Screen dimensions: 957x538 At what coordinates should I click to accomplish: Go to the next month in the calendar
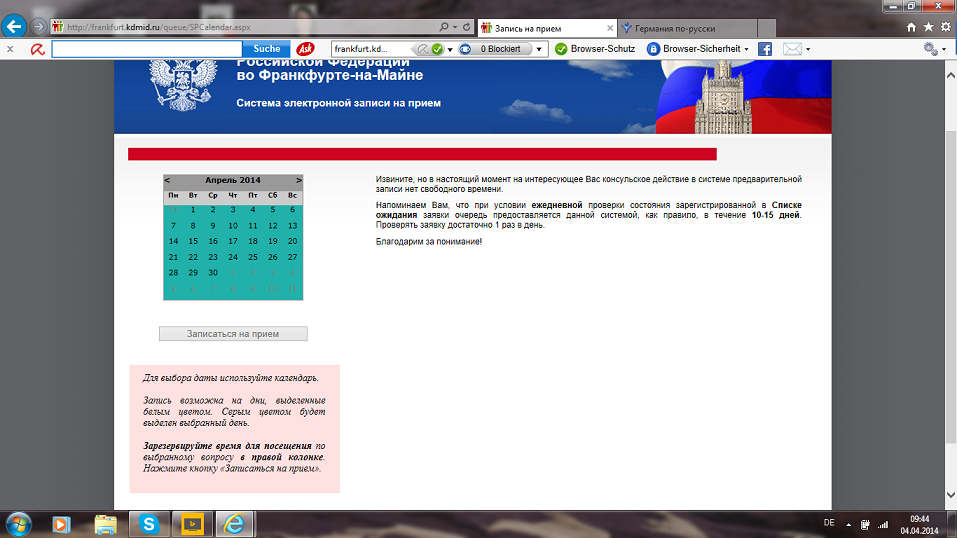pyautogui.click(x=298, y=180)
